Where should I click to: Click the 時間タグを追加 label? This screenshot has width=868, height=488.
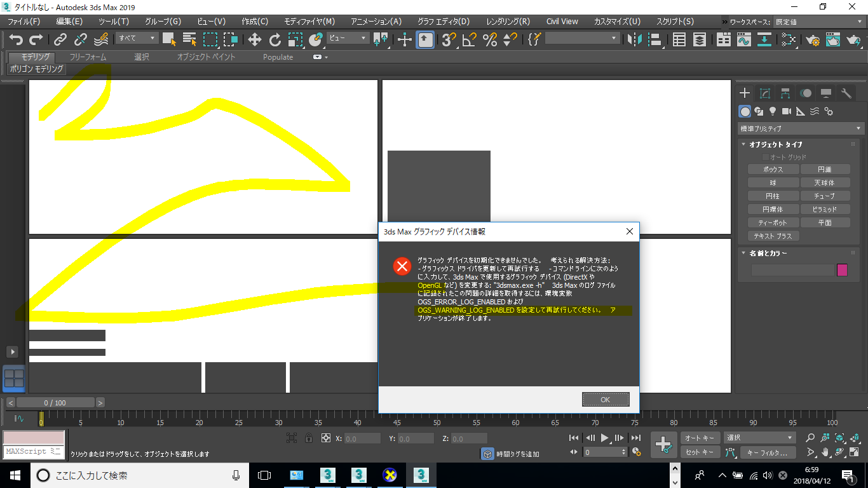pyautogui.click(x=518, y=454)
